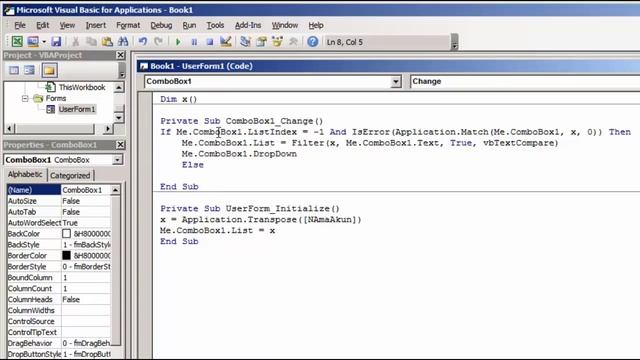Open the Add-Ins menu
This screenshot has height=360, width=640.
(x=248, y=25)
